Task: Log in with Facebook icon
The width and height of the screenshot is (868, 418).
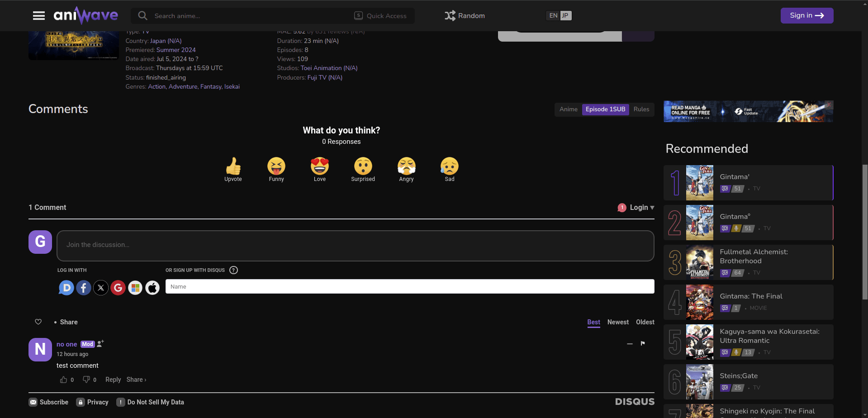Action: (84, 288)
